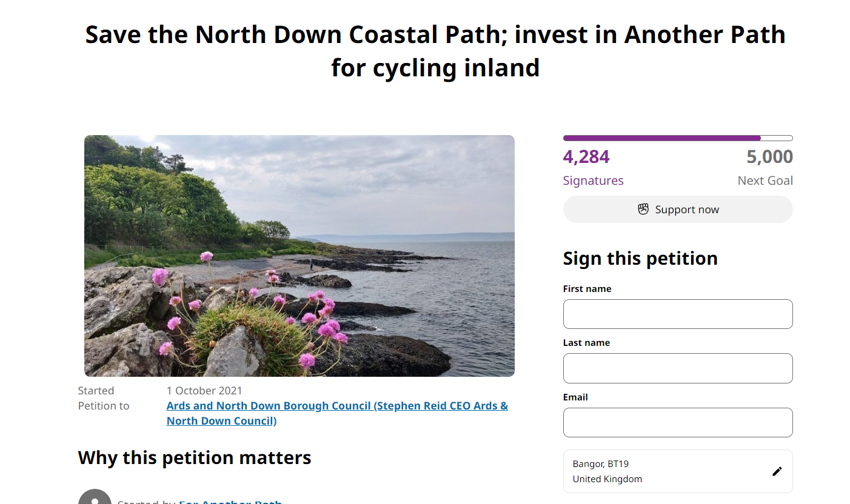Click the Support now button label
This screenshot has height=504, width=850.
click(x=687, y=210)
